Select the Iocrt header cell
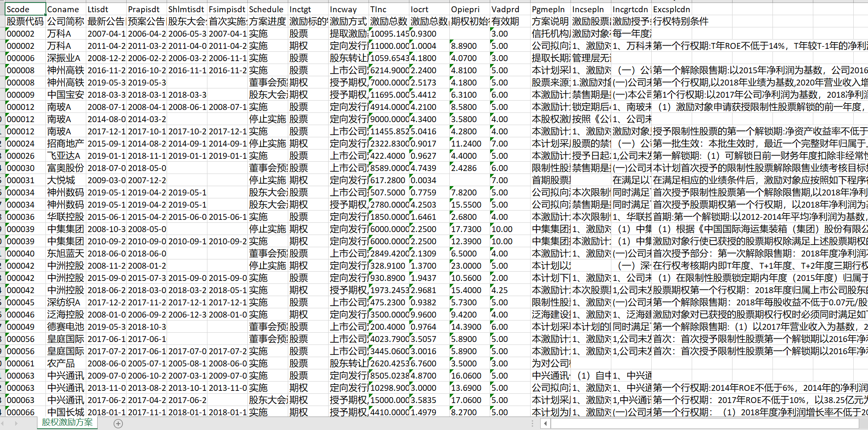Viewport: 868px width, 430px height. (429, 9)
